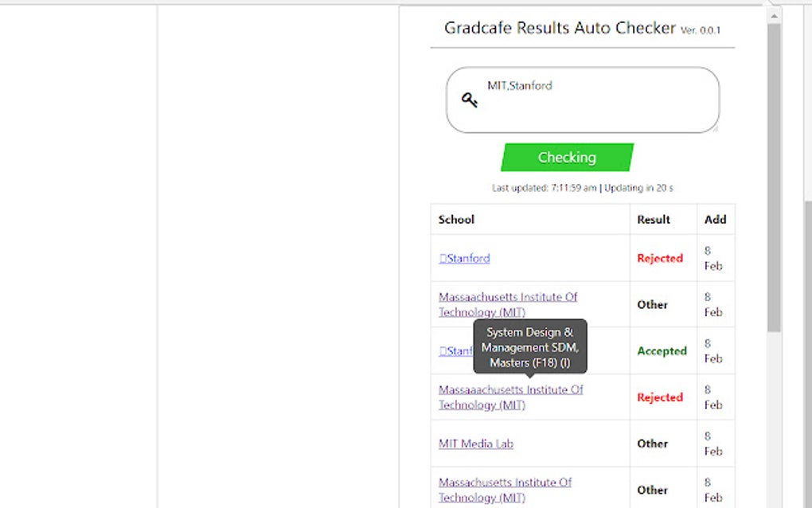Open the rejected Stanford result link
Screen dimensions: 812x508
pos(467,258)
